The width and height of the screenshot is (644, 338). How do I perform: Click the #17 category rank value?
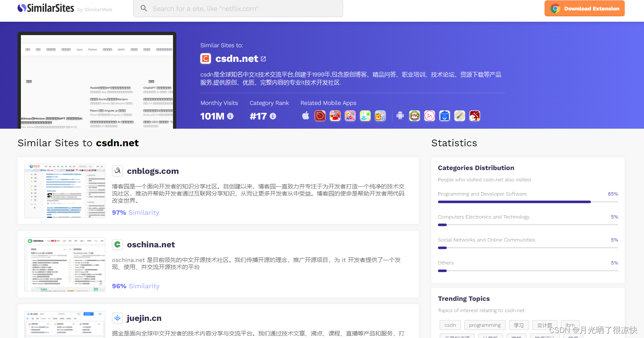click(x=258, y=116)
